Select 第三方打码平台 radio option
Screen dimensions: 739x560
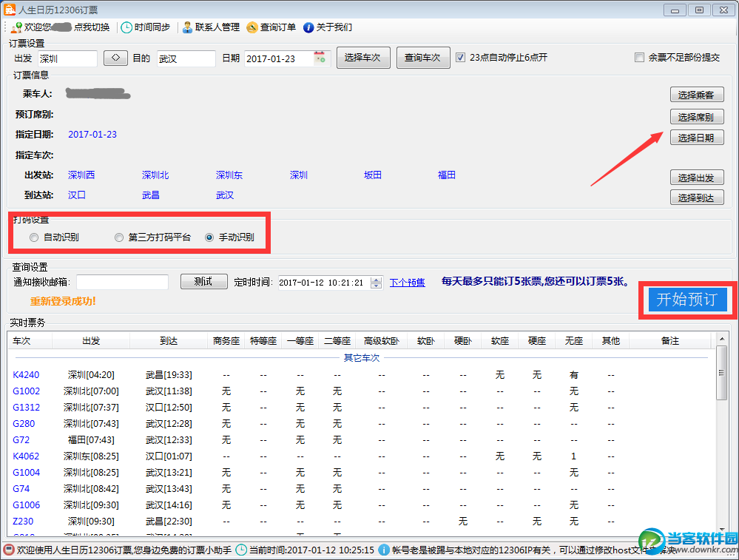click(x=119, y=237)
